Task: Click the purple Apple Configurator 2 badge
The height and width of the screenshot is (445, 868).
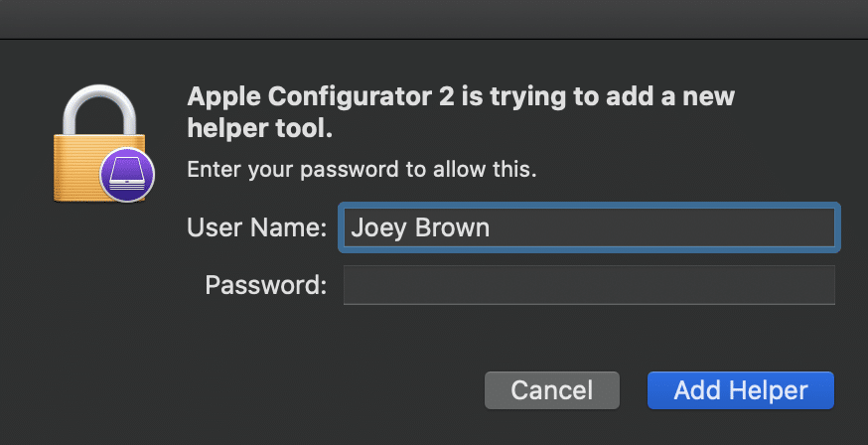Action: pyautogui.click(x=127, y=175)
